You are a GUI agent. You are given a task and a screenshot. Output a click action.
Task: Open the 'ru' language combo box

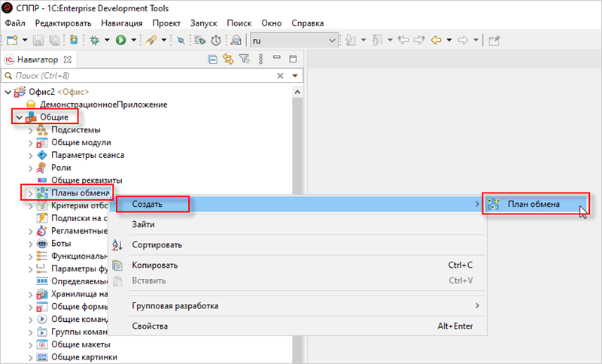point(295,40)
